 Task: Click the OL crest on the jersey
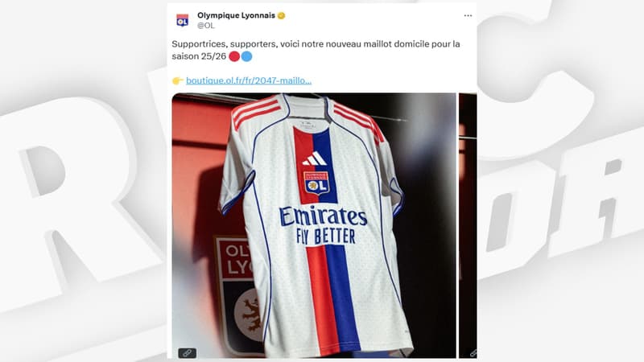click(316, 183)
